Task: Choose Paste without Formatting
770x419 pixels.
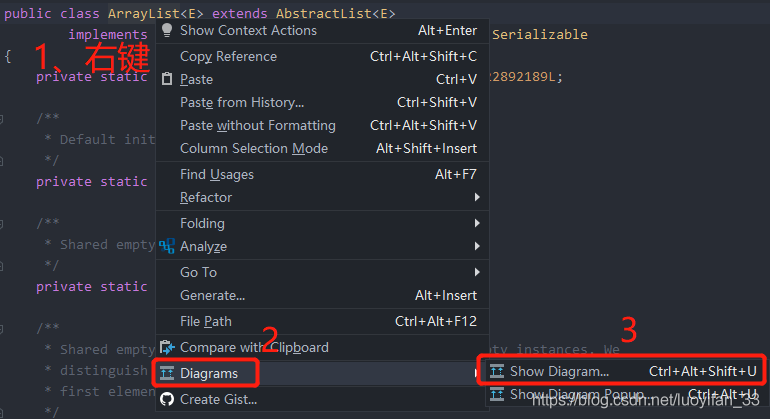Action: coord(257,125)
